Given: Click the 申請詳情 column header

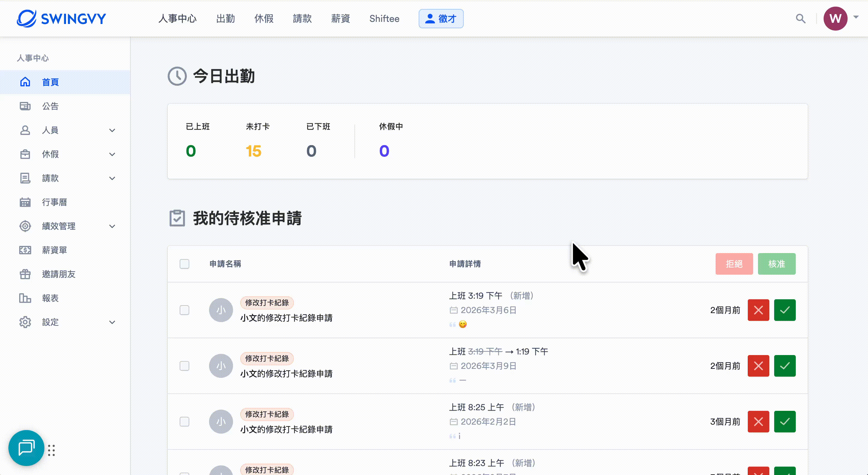Looking at the screenshot, I should tap(465, 264).
